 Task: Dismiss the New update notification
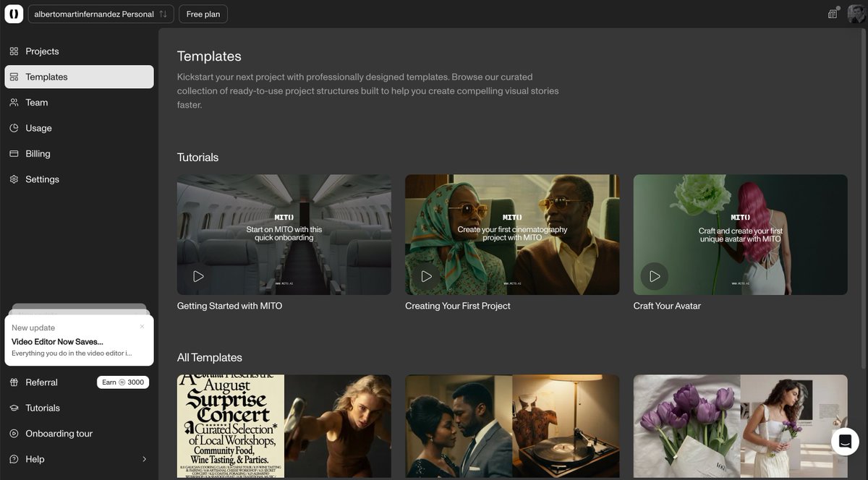click(142, 327)
